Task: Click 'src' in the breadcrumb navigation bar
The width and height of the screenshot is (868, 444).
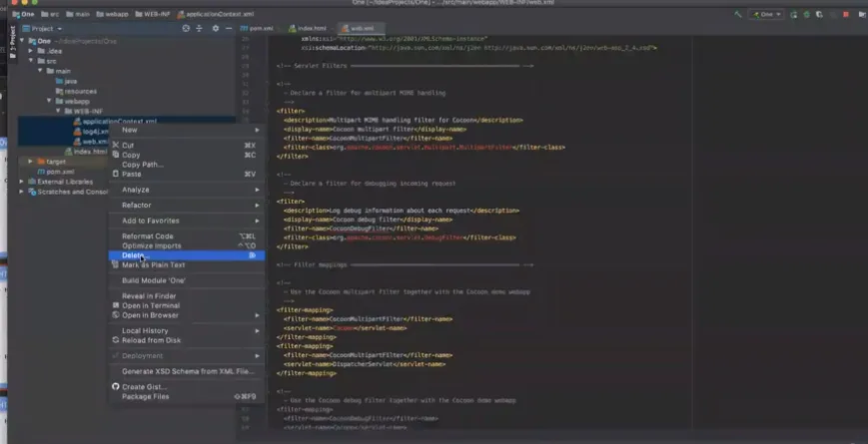Action: [50, 14]
